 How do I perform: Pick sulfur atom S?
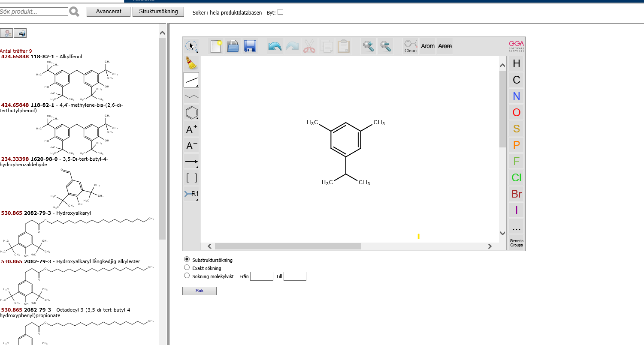point(517,129)
